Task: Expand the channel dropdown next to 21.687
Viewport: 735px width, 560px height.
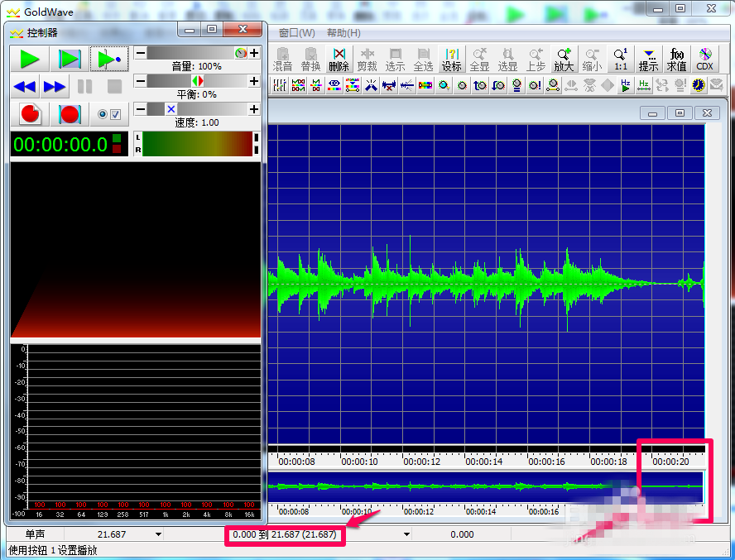Action: 158,534
